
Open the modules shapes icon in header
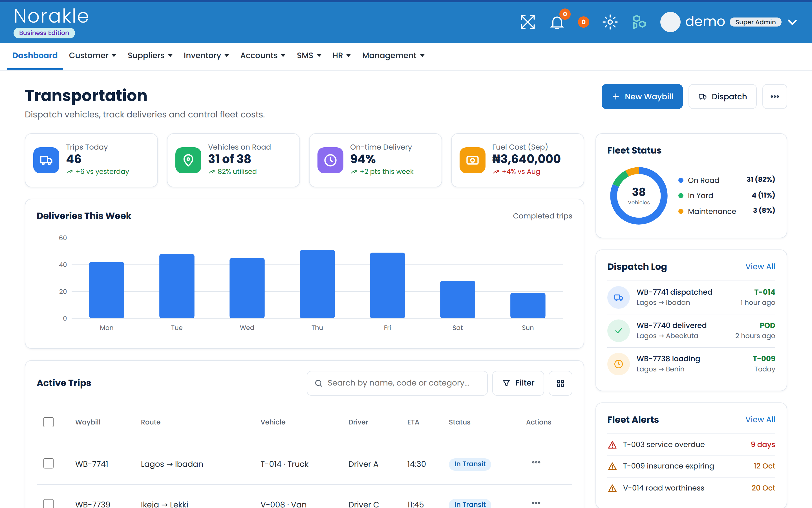pyautogui.click(x=639, y=22)
